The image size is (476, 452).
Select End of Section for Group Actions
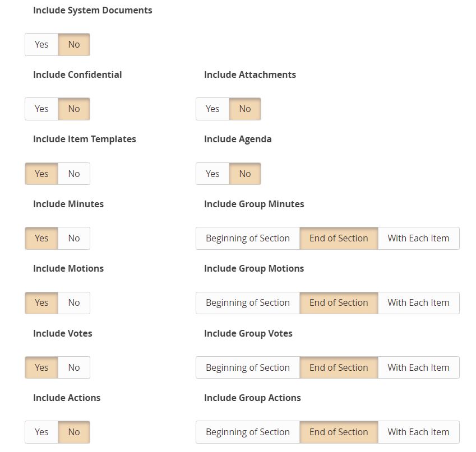(339, 432)
